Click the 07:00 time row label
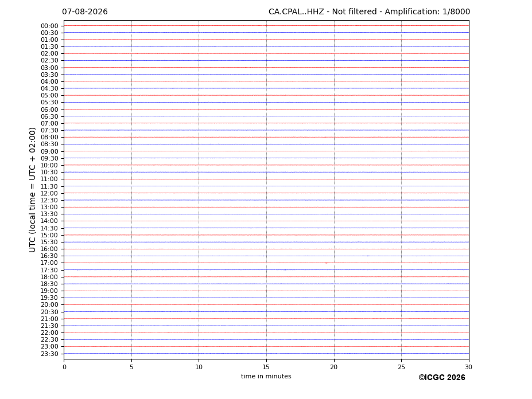The width and height of the screenshot is (532, 399). click(49, 123)
